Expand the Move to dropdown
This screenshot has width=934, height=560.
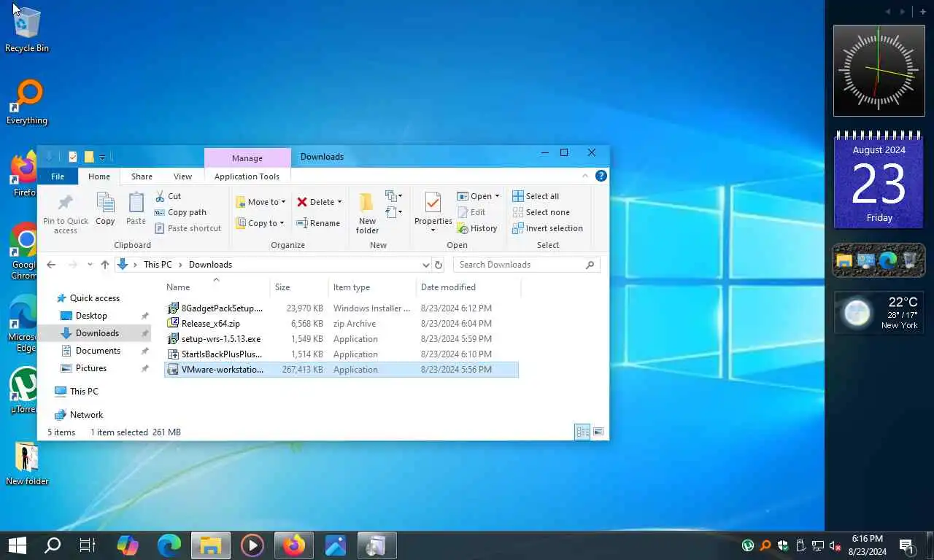283,202
